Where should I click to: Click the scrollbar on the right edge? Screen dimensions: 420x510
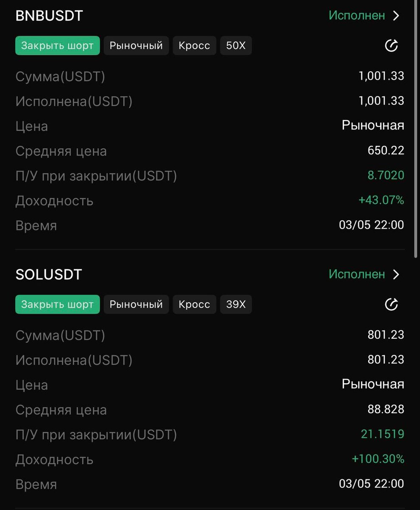(x=416, y=127)
